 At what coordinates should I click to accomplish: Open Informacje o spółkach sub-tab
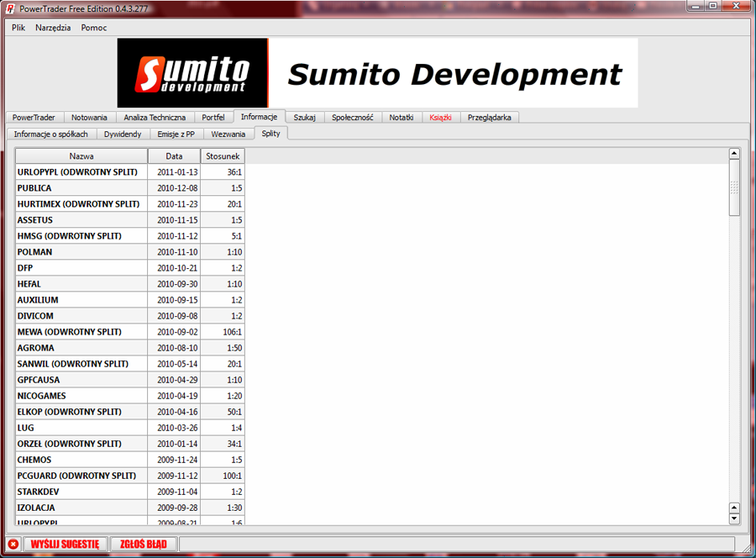[51, 134]
